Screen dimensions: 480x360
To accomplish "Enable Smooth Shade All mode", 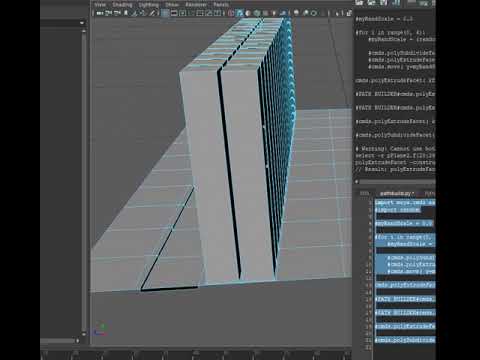I will tap(239, 13).
